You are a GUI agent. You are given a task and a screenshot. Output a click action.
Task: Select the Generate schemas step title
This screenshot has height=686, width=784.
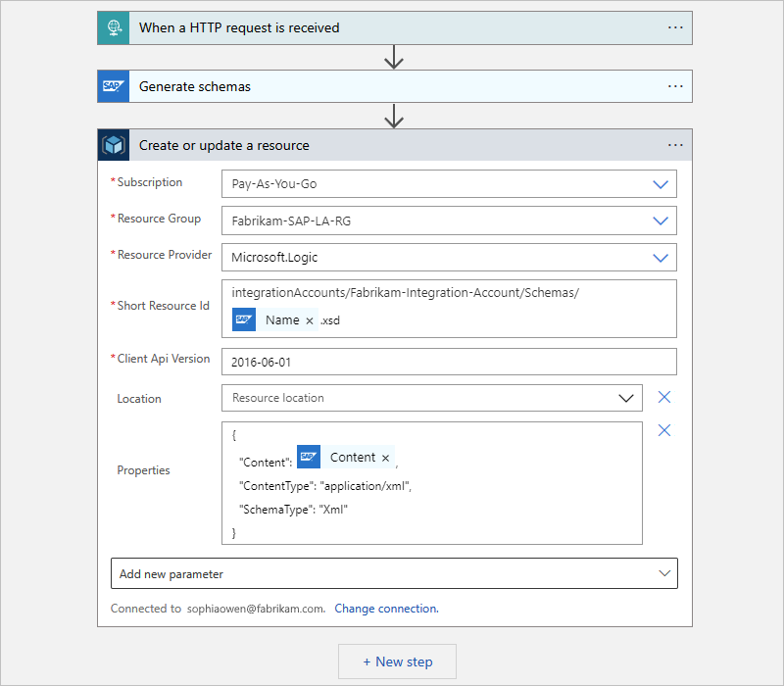195,86
